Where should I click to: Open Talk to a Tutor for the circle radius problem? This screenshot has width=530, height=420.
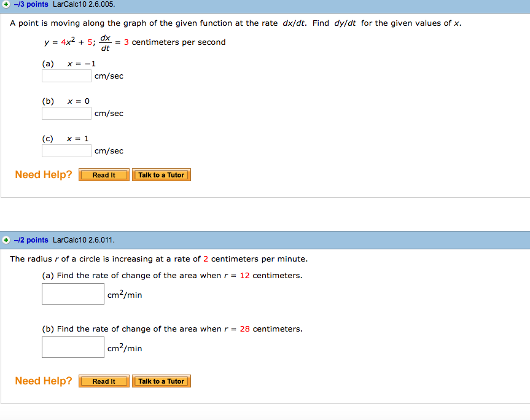pos(162,381)
